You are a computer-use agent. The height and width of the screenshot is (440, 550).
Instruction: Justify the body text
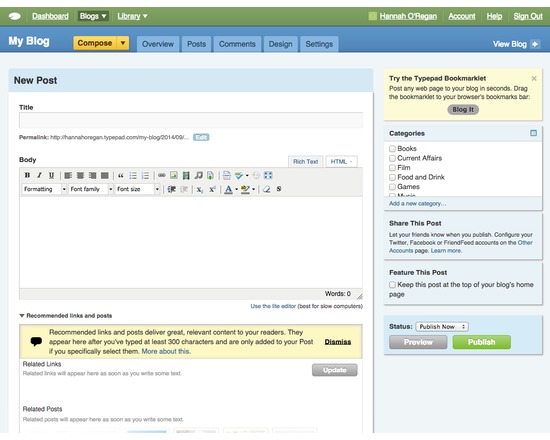tap(105, 175)
